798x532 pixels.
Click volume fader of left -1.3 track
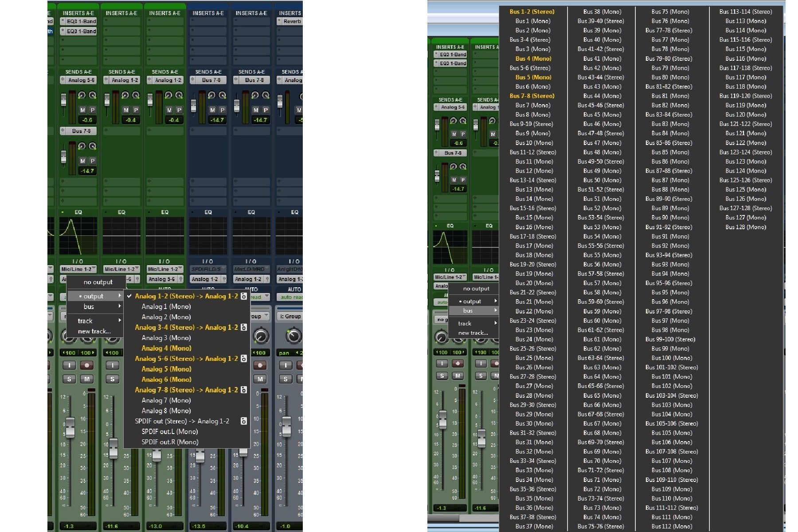point(70,426)
